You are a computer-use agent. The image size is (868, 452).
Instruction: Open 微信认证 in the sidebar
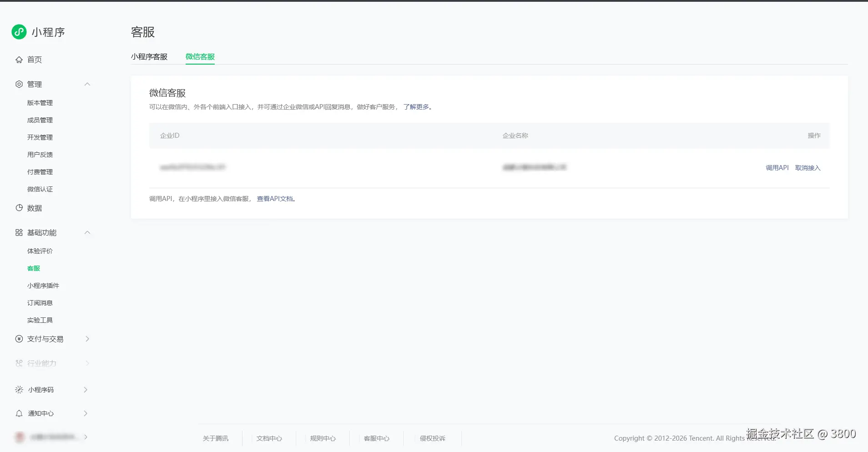pyautogui.click(x=40, y=189)
